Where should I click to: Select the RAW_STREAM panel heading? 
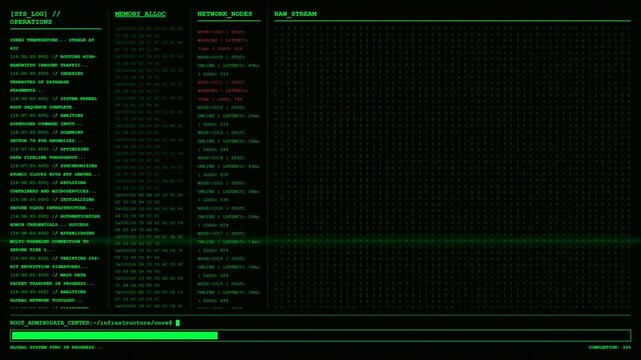pyautogui.click(x=295, y=14)
